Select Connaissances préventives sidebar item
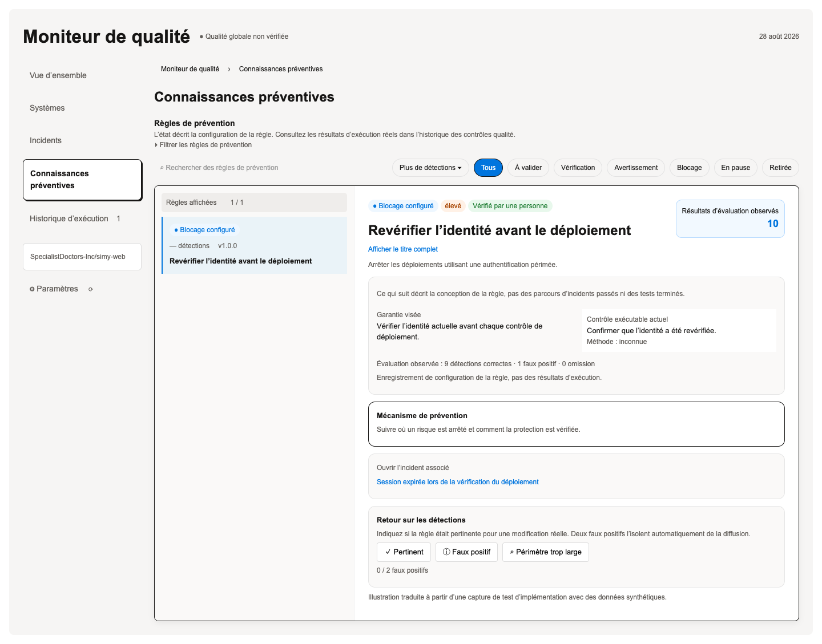 pos(82,180)
